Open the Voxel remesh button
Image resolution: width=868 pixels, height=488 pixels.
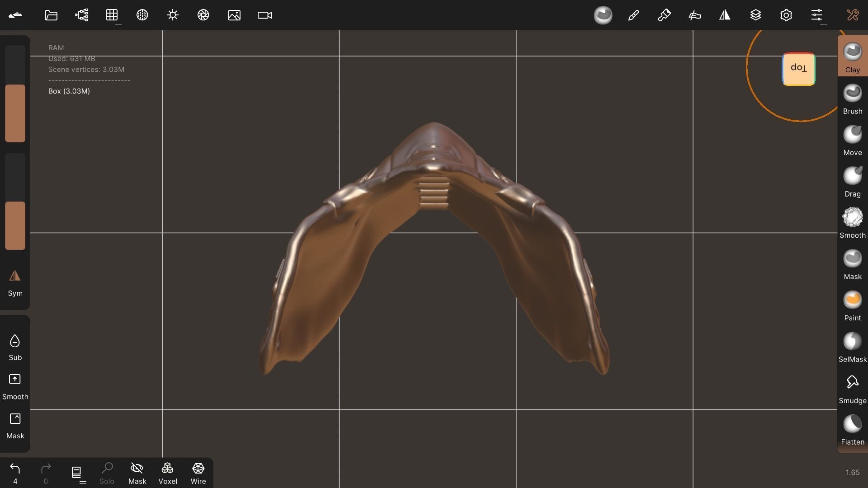(x=168, y=473)
